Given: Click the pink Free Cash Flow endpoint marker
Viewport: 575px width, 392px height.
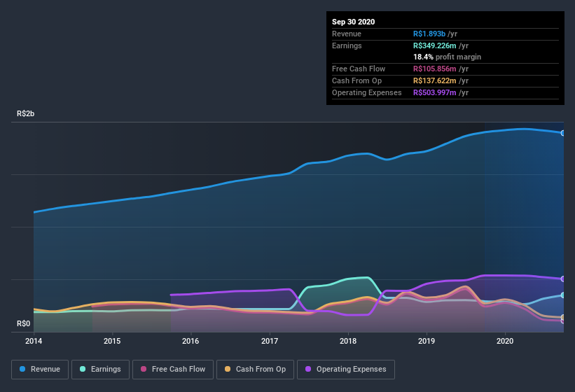Looking at the screenshot, I should point(562,321).
